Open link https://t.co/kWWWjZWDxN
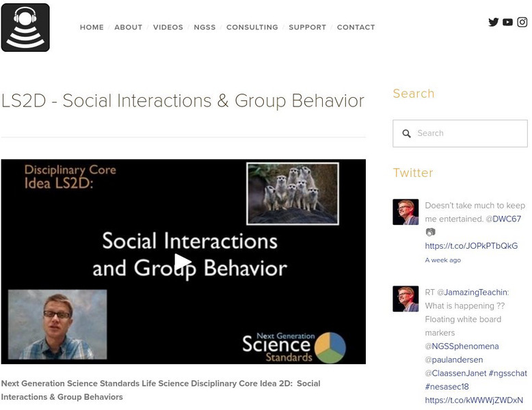 pos(474,400)
